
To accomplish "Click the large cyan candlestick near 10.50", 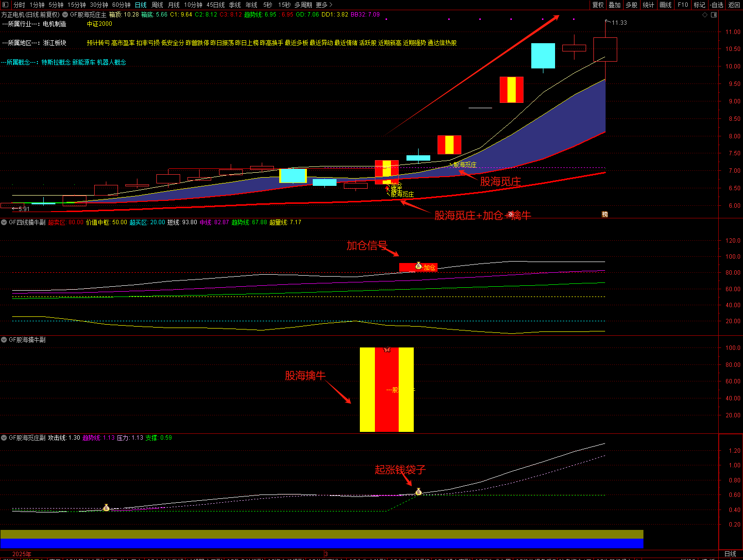I will (x=543, y=56).
